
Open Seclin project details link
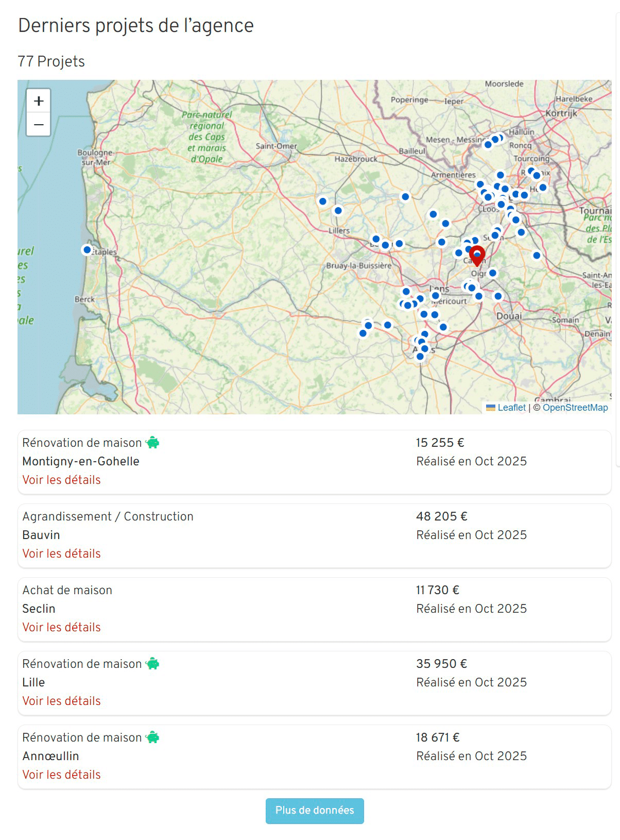pyautogui.click(x=61, y=627)
